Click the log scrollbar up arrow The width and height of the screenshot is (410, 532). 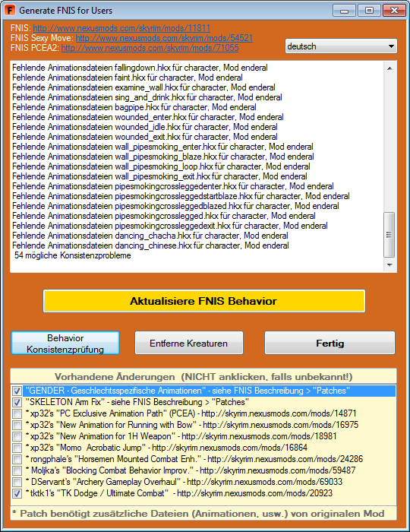tap(389, 68)
